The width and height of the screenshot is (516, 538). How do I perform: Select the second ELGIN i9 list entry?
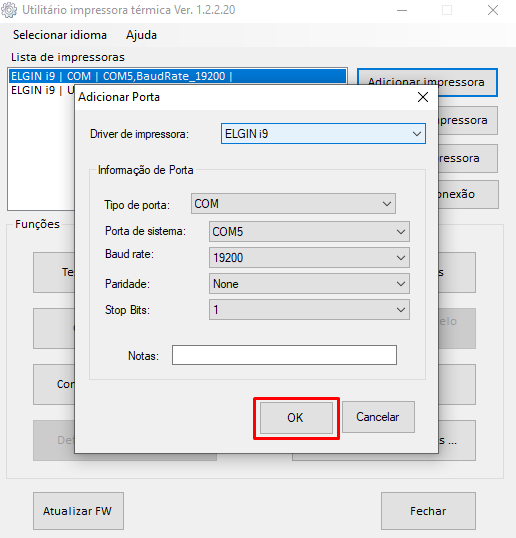click(x=42, y=90)
